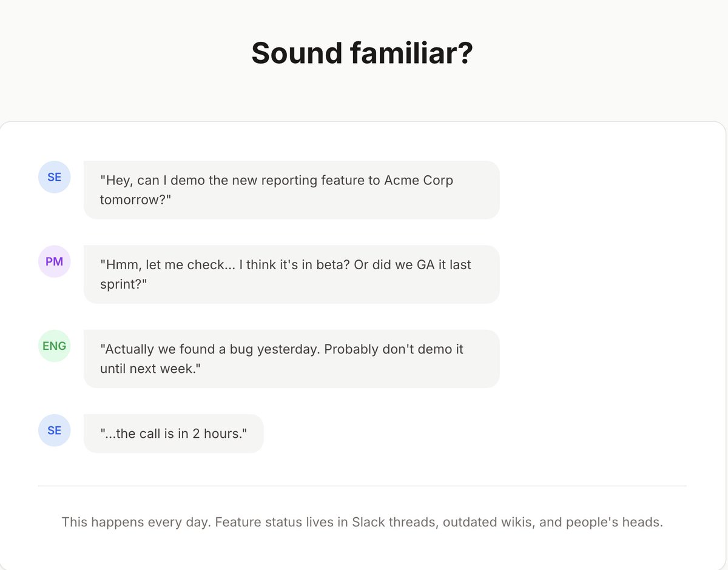
Task: Click the horizontal divider above the footer
Action: click(x=362, y=486)
